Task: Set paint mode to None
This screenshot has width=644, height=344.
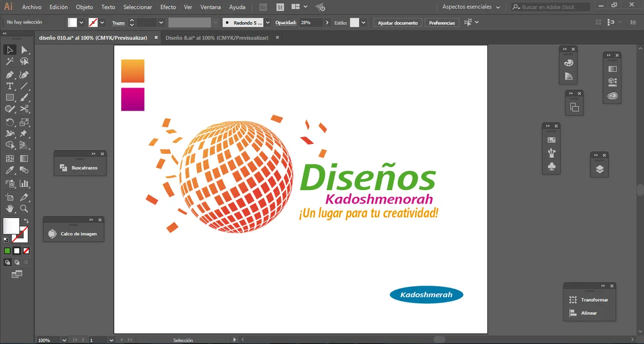Action: [x=26, y=250]
